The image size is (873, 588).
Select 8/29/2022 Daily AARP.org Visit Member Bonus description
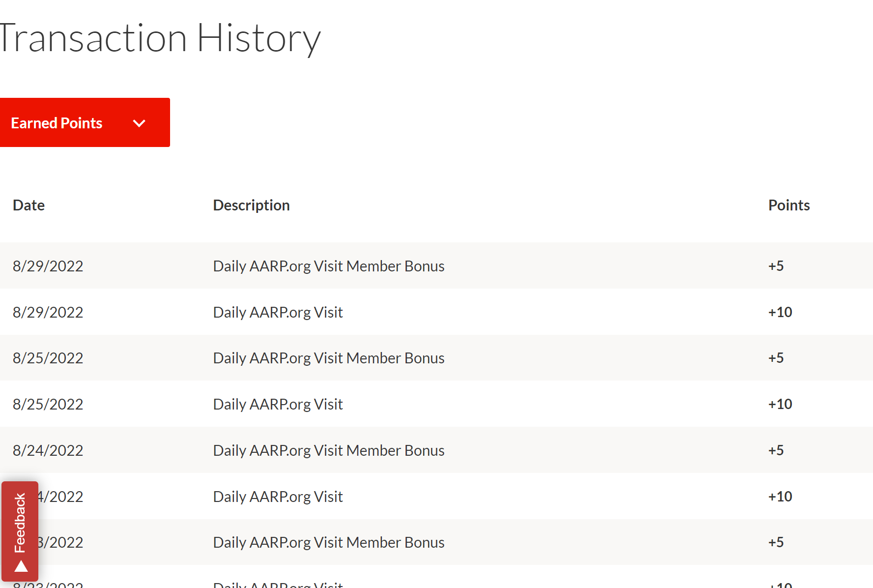pos(328,266)
